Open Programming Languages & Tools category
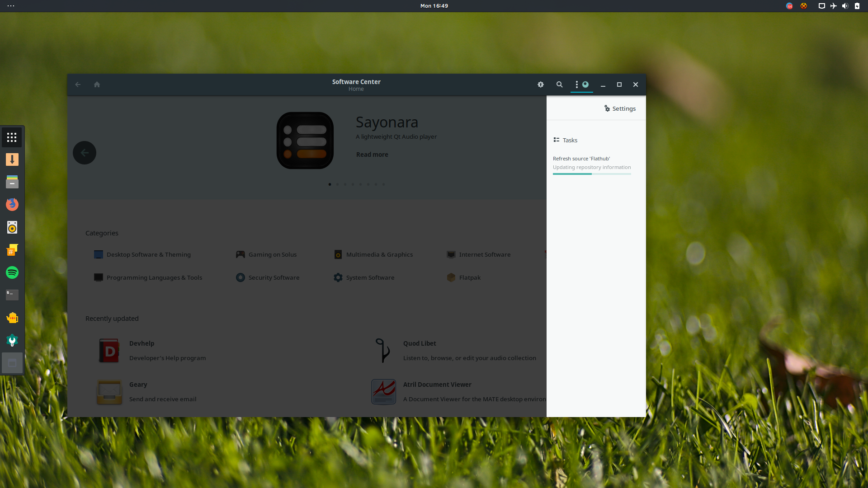The width and height of the screenshot is (868, 488). coord(148,277)
